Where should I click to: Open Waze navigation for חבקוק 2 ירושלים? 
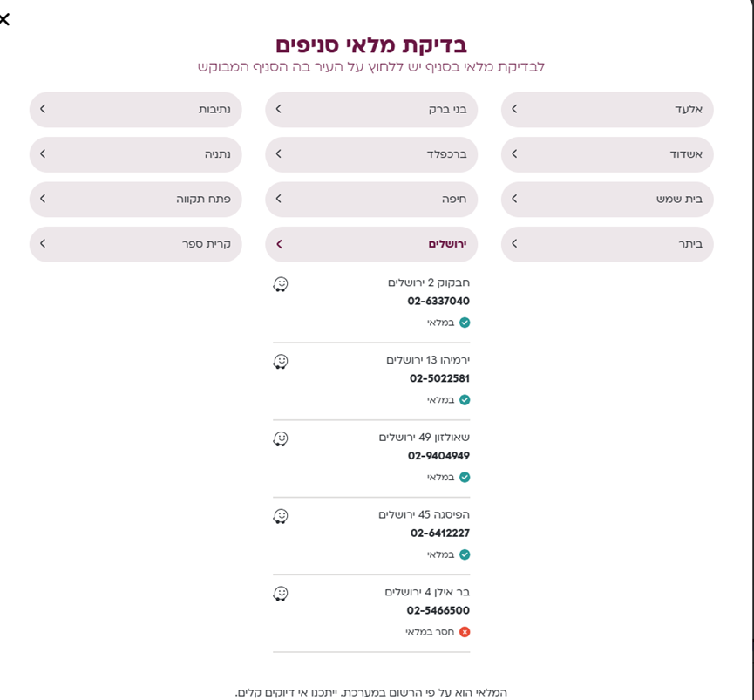pyautogui.click(x=281, y=284)
